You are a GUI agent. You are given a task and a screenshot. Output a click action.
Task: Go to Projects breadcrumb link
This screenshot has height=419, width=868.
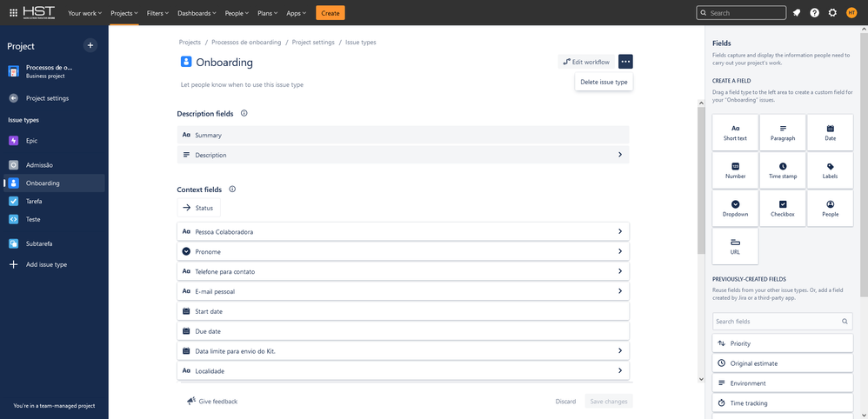[190, 42]
